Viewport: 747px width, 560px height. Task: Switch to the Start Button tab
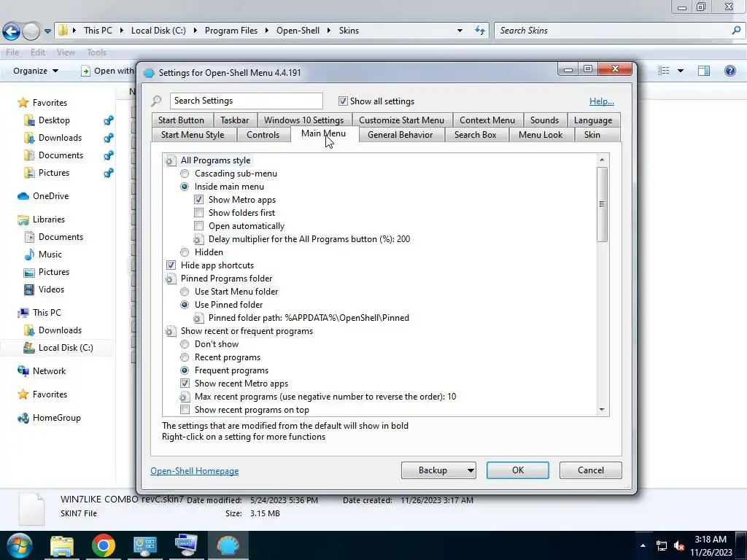181,120
